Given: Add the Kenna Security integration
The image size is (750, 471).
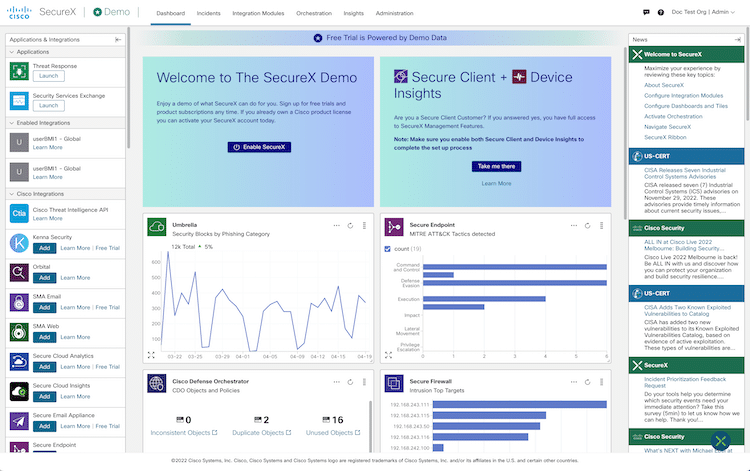Looking at the screenshot, I should click(x=44, y=248).
